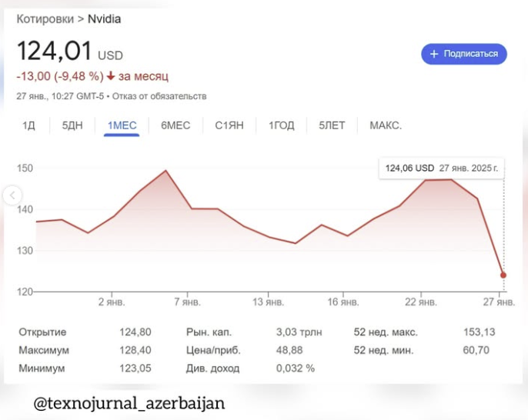Select the 5ДН time range tab
The height and width of the screenshot is (420, 528).
click(x=72, y=125)
